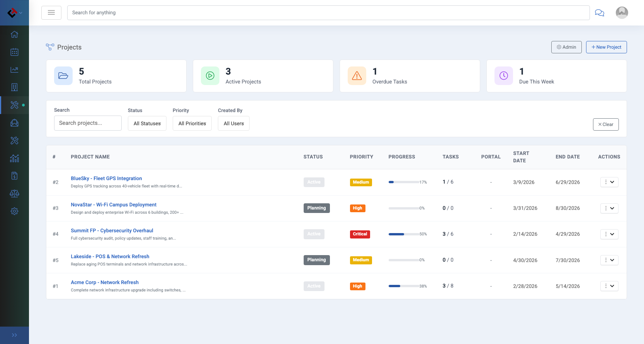Viewport: 644px width, 344px height.
Task: Click the New Project button
Action: pos(606,47)
